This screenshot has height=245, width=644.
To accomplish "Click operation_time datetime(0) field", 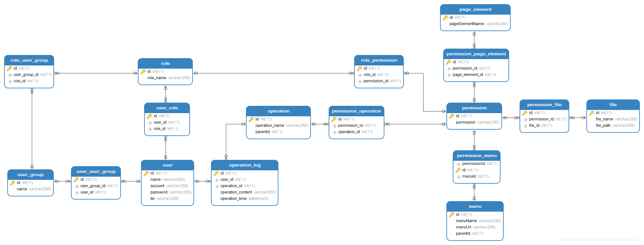I will pos(244,199).
